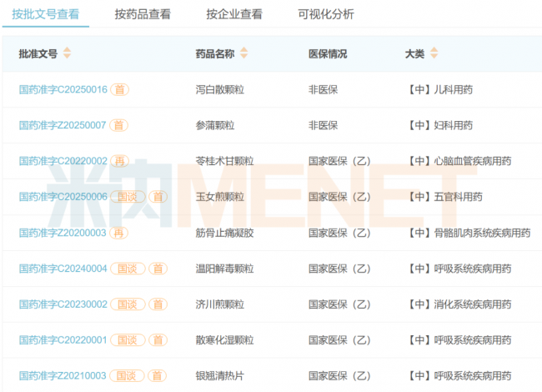The width and height of the screenshot is (542, 392).
Task: Toggle sort icon next to 大类 header
Action: 434,53
